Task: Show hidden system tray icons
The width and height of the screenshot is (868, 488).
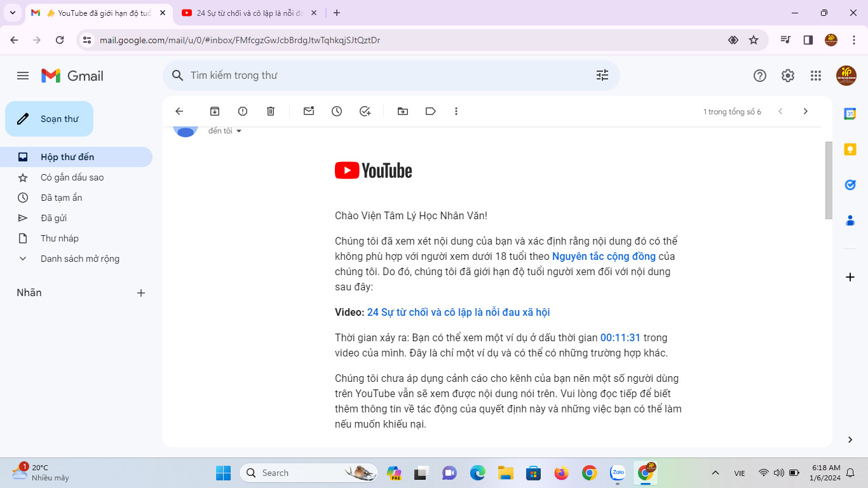Action: (715, 473)
